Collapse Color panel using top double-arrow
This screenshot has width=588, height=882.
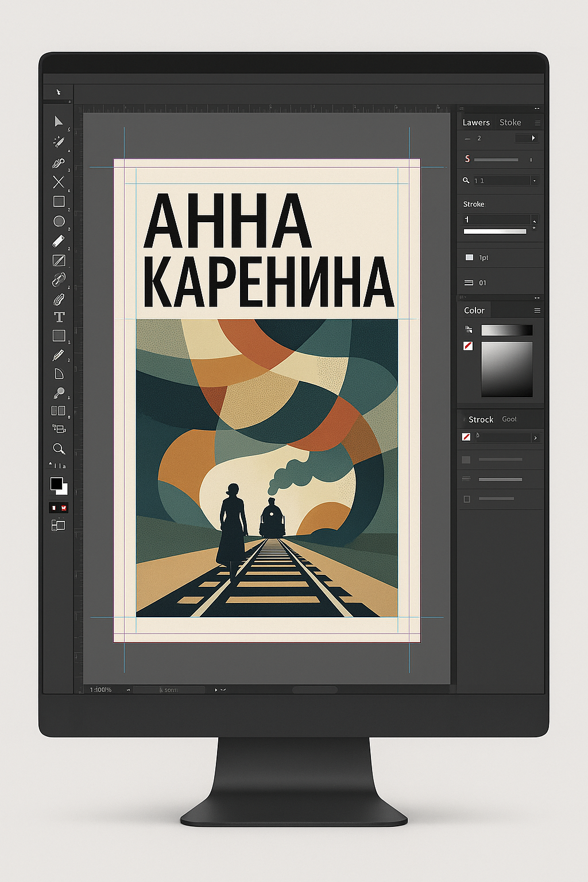[x=537, y=298]
